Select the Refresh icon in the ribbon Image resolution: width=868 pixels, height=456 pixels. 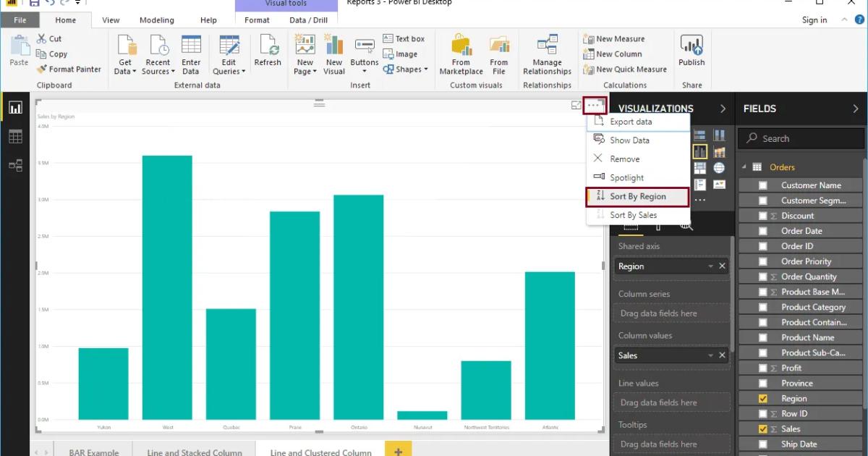268,54
